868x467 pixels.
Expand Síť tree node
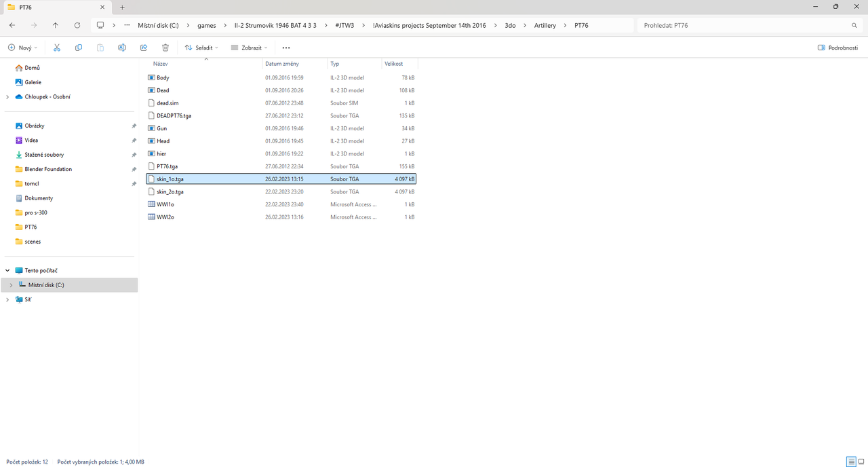(7, 299)
